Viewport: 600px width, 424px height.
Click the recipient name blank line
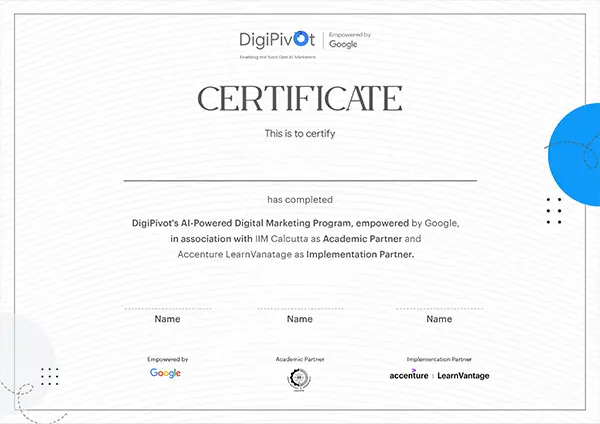pos(300,180)
